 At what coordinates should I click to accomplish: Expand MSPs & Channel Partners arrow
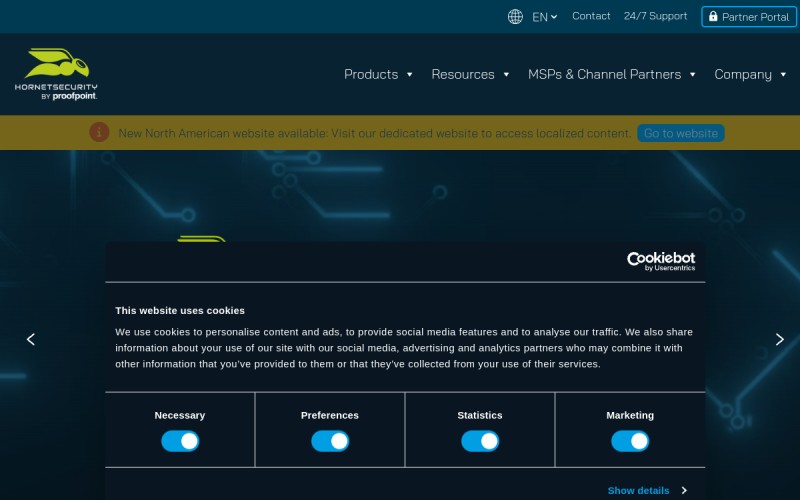click(x=692, y=74)
